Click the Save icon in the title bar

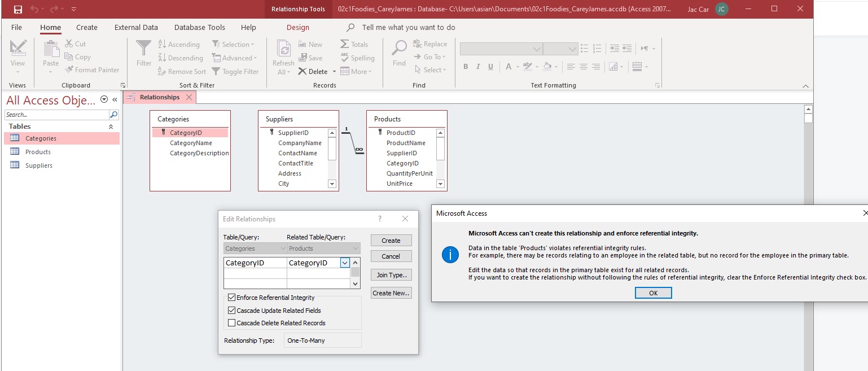coord(18,9)
